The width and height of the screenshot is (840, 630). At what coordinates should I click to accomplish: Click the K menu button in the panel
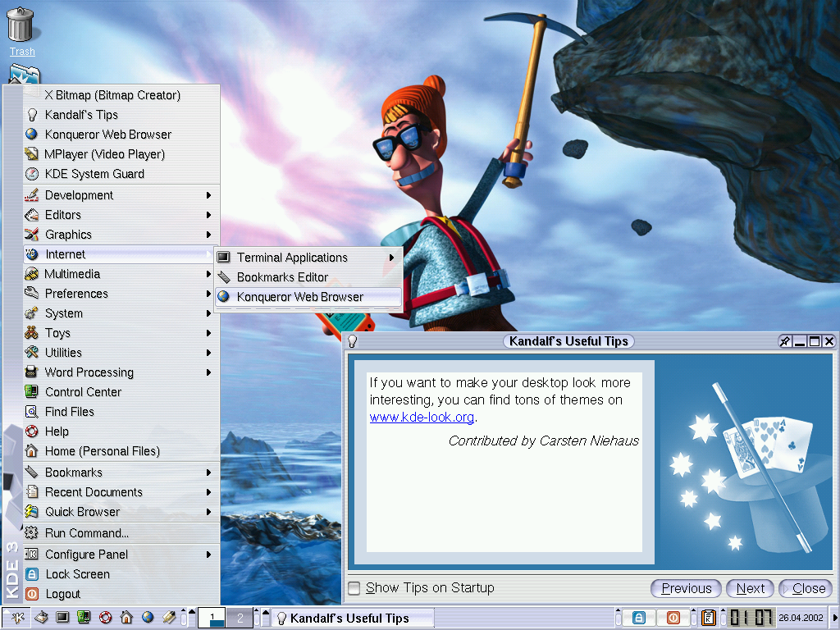[x=18, y=618]
